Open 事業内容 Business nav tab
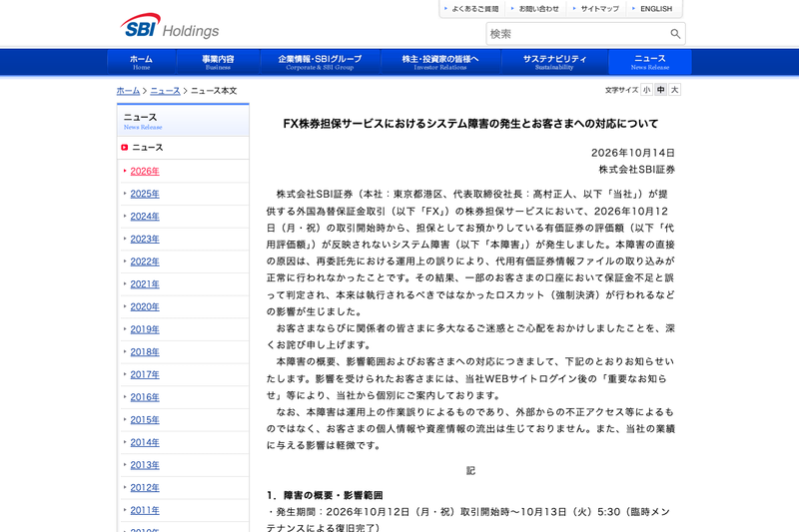The width and height of the screenshot is (799, 532). (218, 62)
